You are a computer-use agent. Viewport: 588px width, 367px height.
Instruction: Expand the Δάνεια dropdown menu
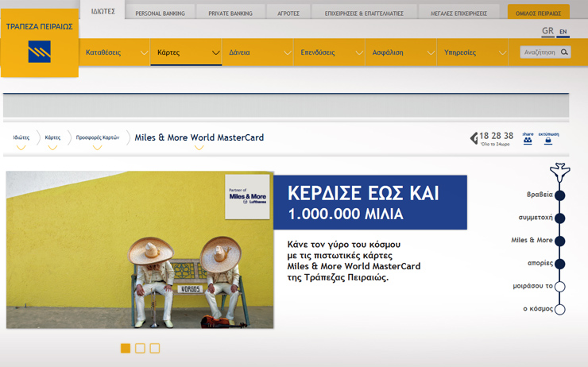(x=288, y=53)
